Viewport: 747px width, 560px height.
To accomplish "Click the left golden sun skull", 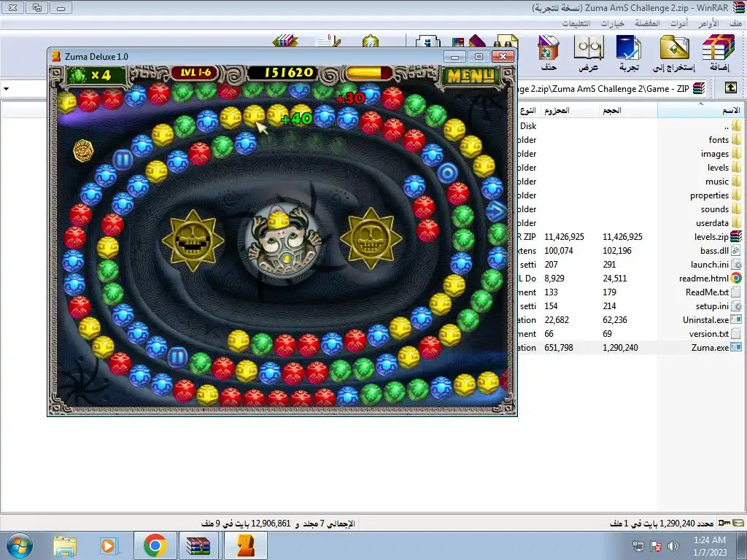I will (193, 241).
